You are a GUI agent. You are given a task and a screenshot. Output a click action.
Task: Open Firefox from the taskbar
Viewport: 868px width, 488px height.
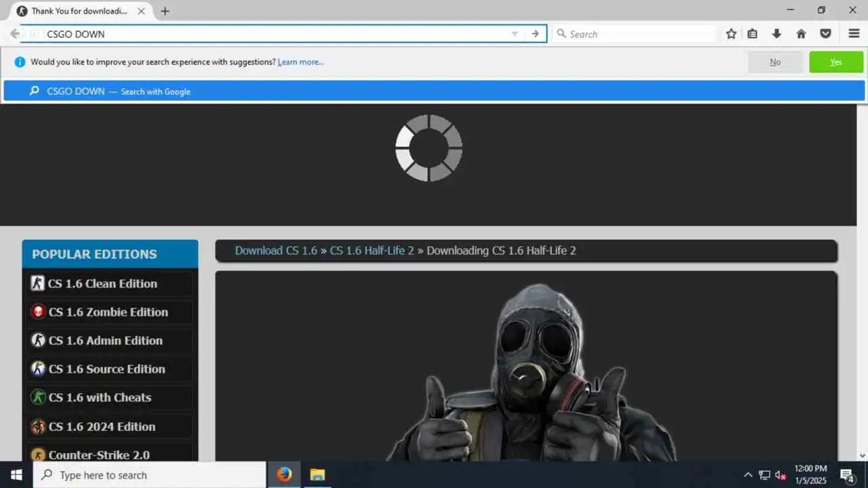click(284, 475)
